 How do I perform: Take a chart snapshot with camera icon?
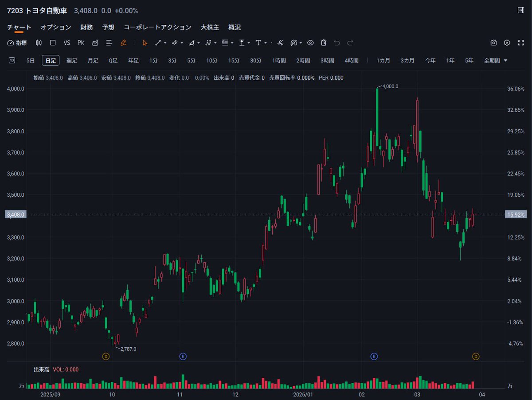[493, 43]
